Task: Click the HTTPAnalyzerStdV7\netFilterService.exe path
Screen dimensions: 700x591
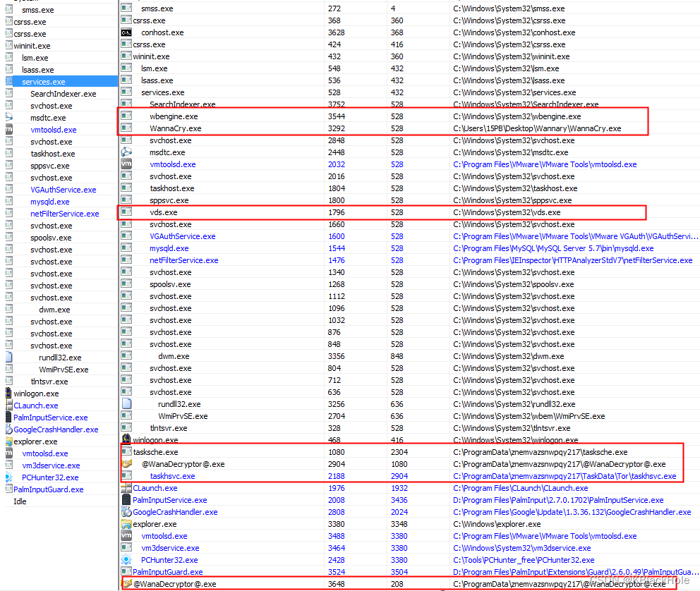Action: 573,260
